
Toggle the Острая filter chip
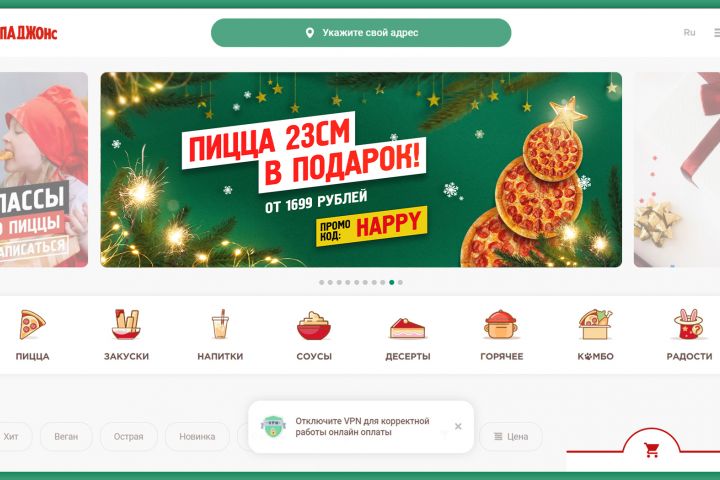point(129,436)
